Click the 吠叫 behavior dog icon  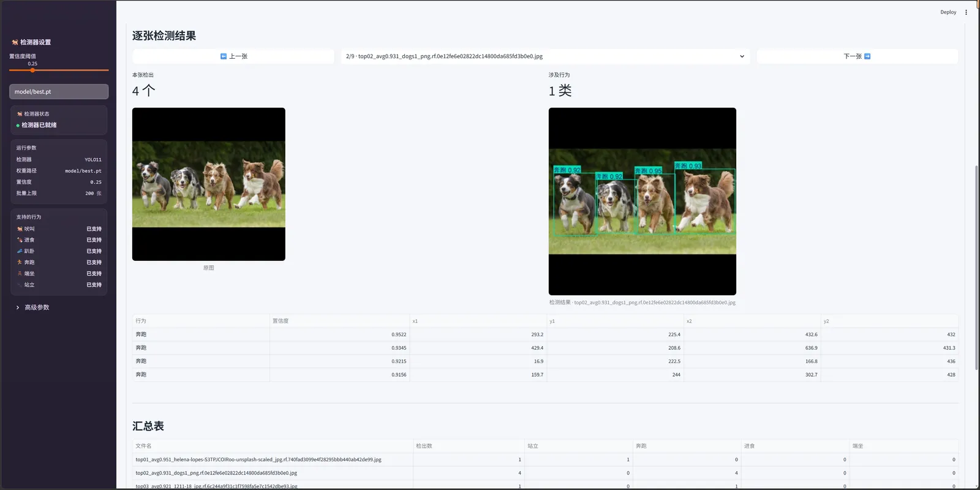click(20, 229)
